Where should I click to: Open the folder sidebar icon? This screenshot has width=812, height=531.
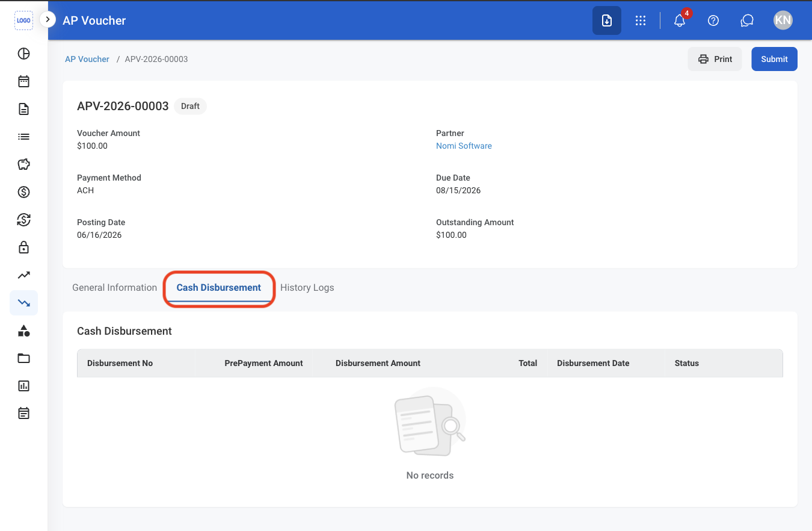(23, 358)
